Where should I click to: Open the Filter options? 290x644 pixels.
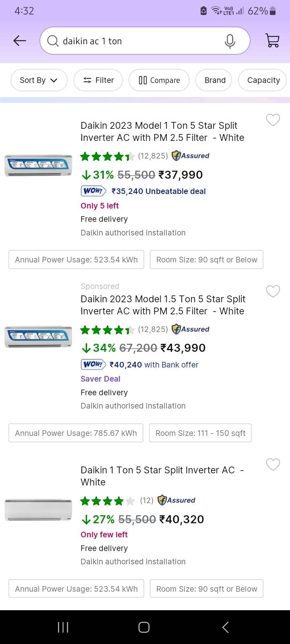click(99, 80)
